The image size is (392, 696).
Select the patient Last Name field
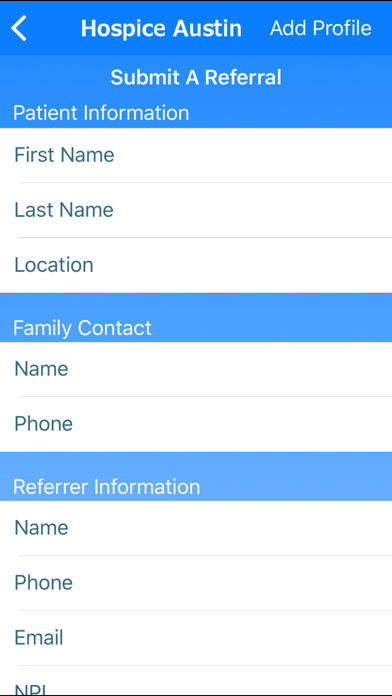tap(196, 210)
